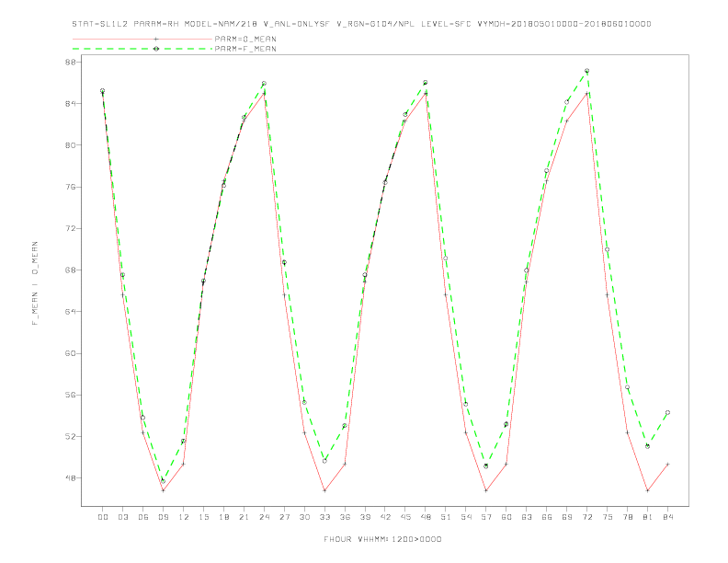Viewport: 728px width, 563px height.
Task: Click the PARM=F_MEAN legend label
Action: point(245,49)
